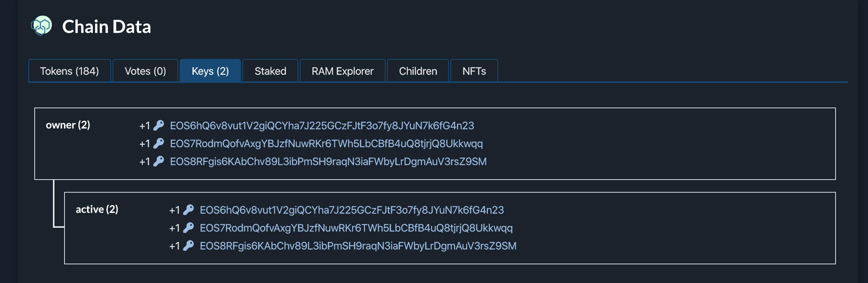The image size is (868, 283).
Task: Show the RAM Explorer tab
Action: [342, 71]
